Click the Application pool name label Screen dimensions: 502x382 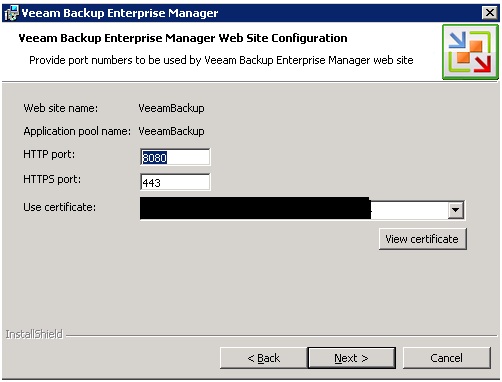(77, 132)
